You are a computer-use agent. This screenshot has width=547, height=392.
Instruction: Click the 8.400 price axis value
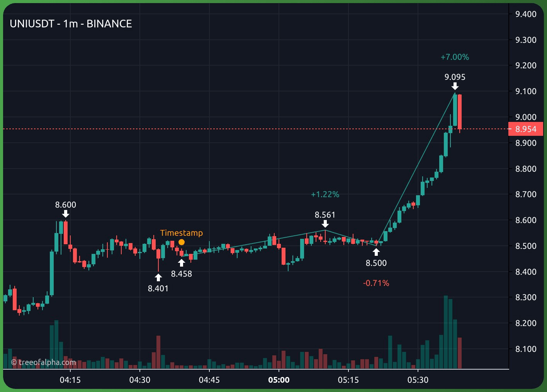(526, 272)
